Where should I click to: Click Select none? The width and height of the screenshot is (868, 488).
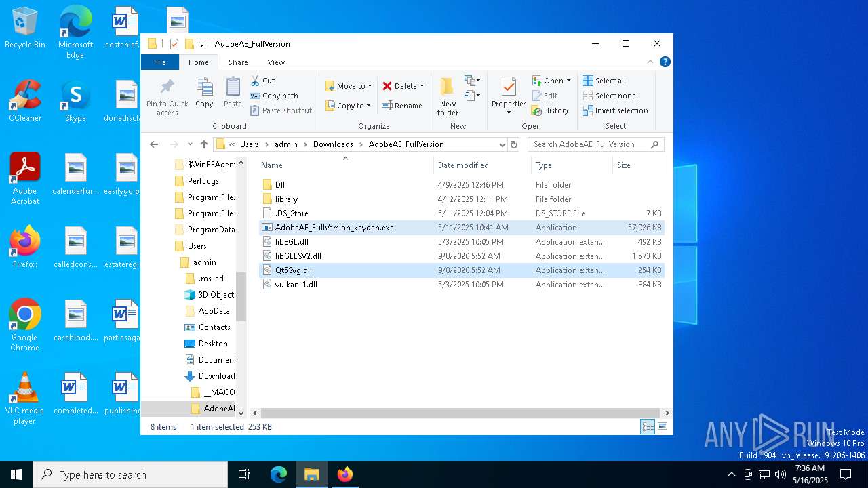[609, 96]
